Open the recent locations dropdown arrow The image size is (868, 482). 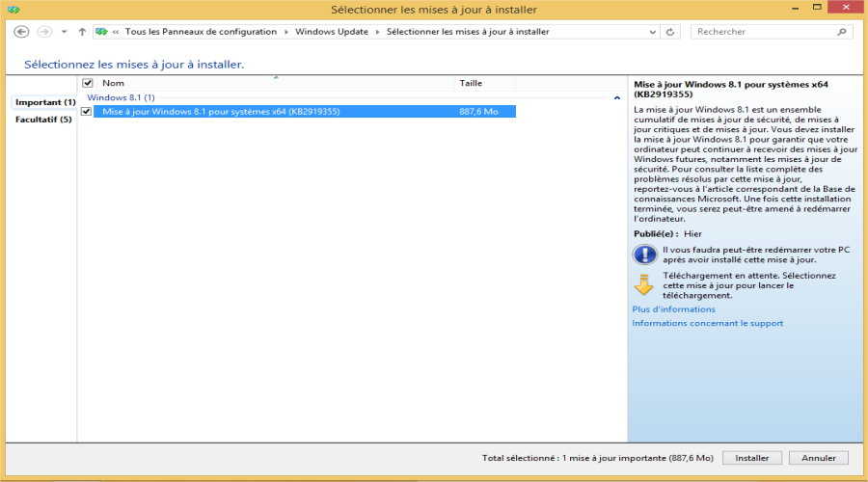point(65,32)
